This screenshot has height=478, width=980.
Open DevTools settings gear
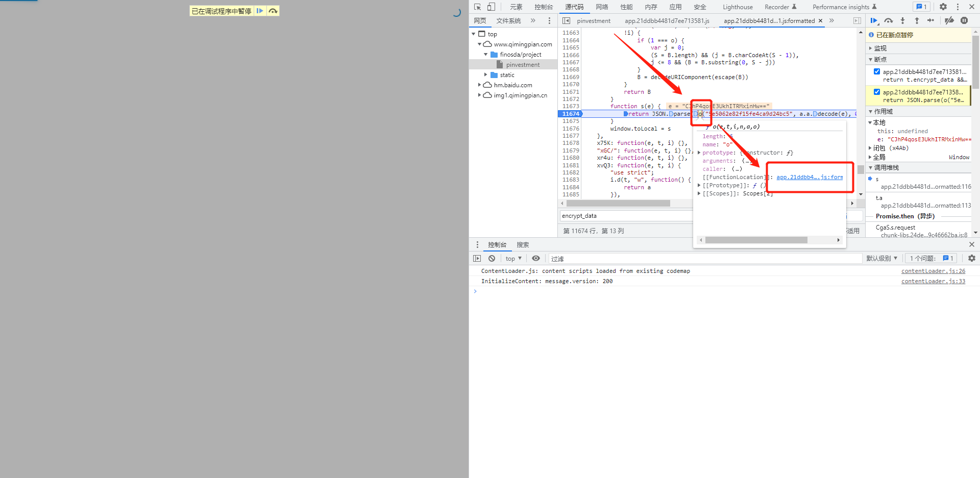(943, 7)
